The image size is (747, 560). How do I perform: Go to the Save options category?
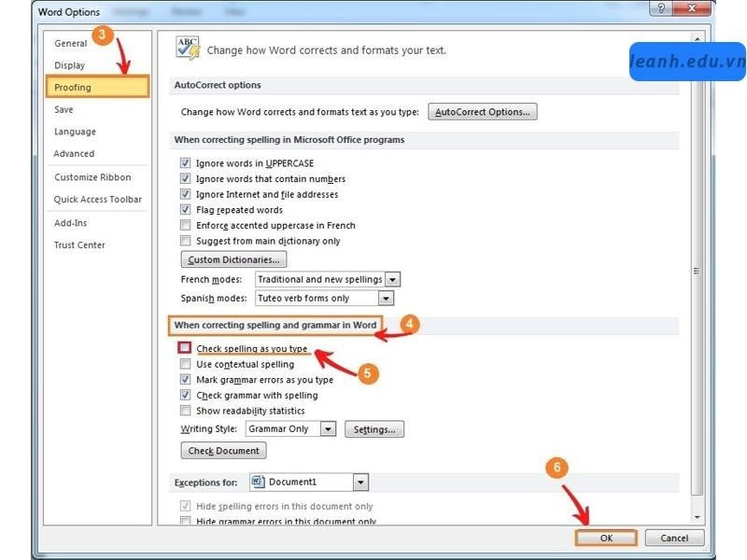click(63, 109)
